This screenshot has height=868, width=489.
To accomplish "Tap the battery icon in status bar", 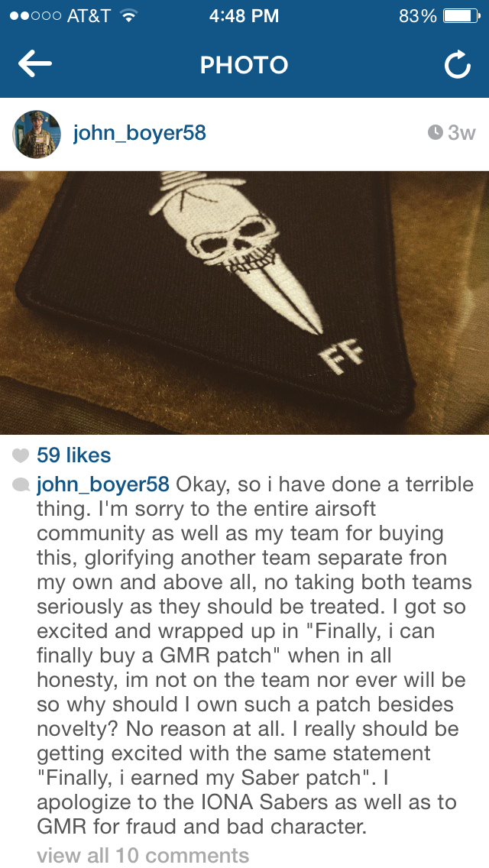I will (x=461, y=16).
